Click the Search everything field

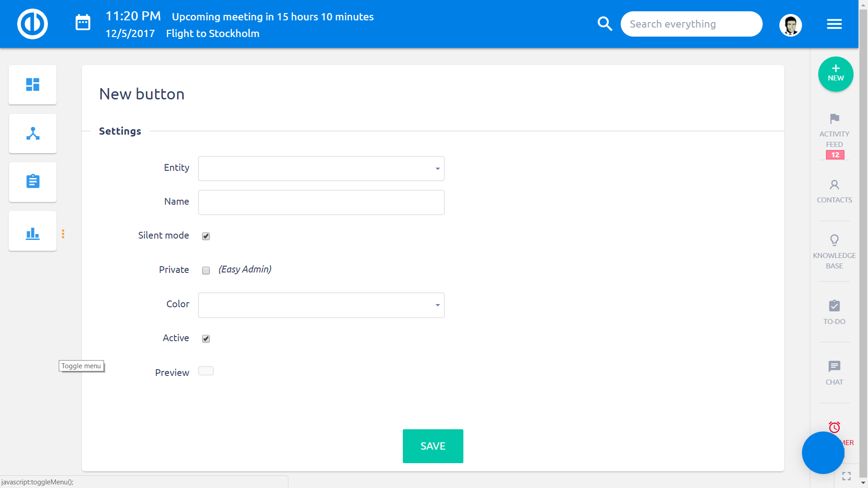(x=691, y=24)
